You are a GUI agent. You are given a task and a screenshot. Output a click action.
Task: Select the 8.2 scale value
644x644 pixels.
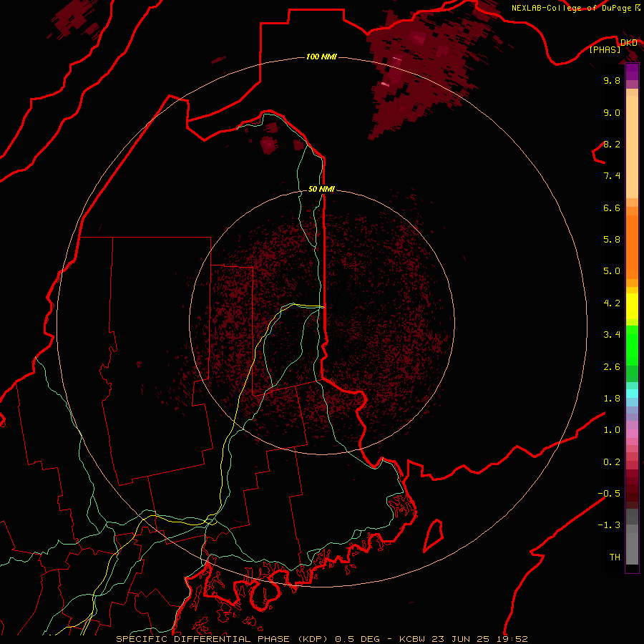[612, 144]
